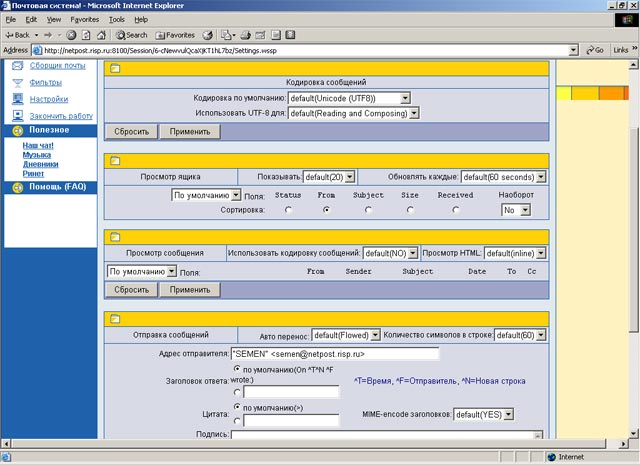Select Subject sorting radio button
This screenshot has width=640, height=465.
coord(369,210)
